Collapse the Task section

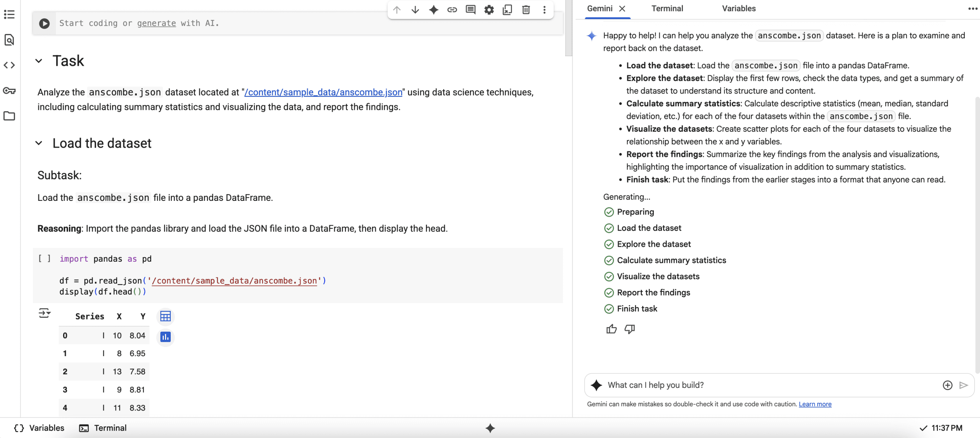tap(39, 61)
